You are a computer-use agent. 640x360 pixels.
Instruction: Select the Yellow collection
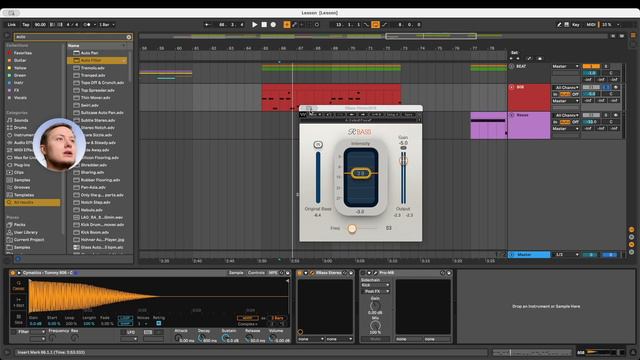[x=20, y=68]
